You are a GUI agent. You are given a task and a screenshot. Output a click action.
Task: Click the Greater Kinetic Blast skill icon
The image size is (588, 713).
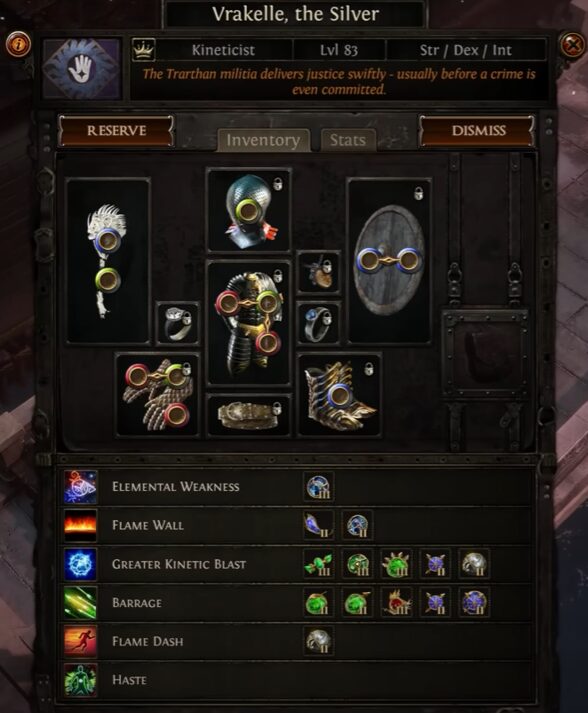point(80,564)
